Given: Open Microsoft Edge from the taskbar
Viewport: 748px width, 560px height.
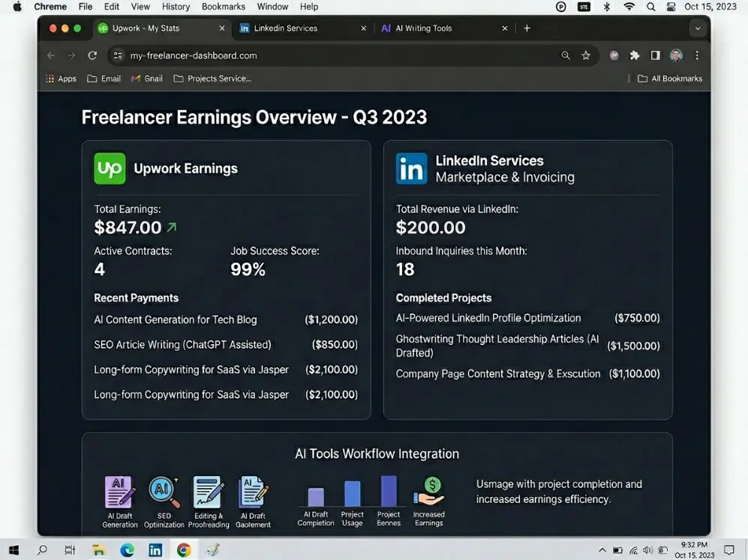Looking at the screenshot, I should [x=127, y=550].
